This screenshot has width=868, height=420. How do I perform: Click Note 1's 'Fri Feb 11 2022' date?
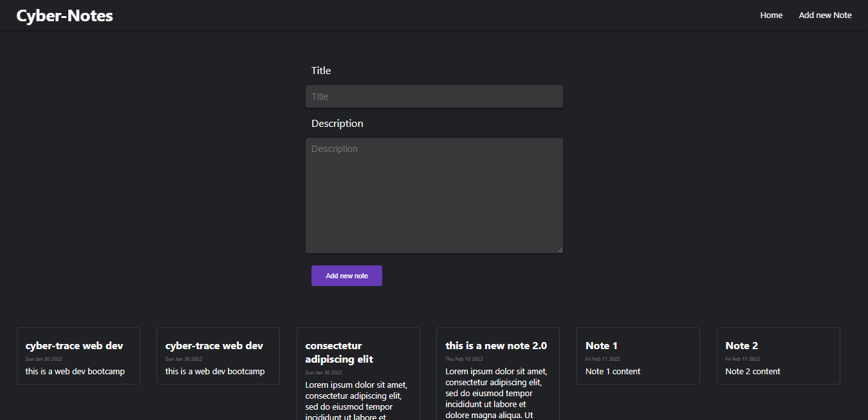pos(603,359)
